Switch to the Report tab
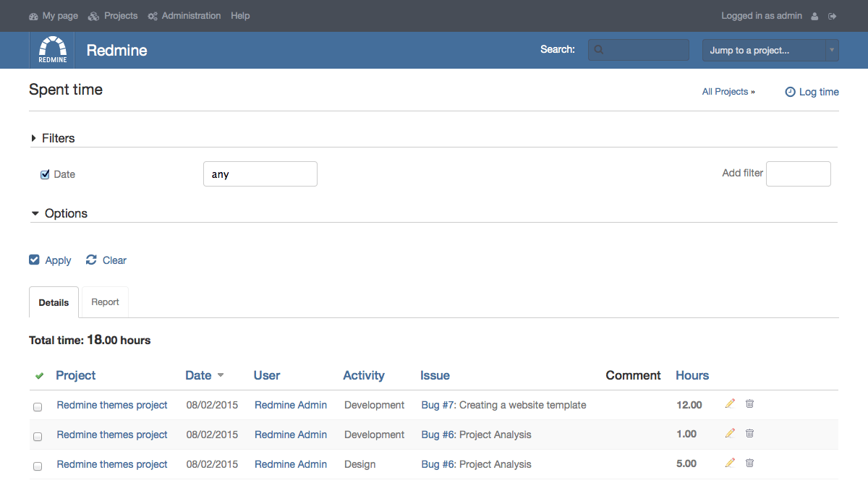Viewport: 868px width, 496px height. click(x=105, y=302)
